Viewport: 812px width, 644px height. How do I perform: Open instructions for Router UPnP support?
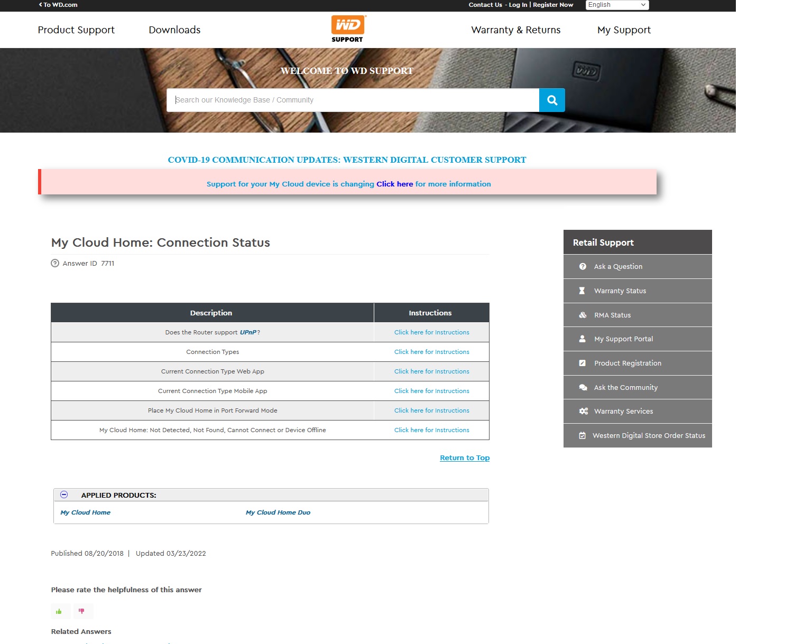point(431,332)
